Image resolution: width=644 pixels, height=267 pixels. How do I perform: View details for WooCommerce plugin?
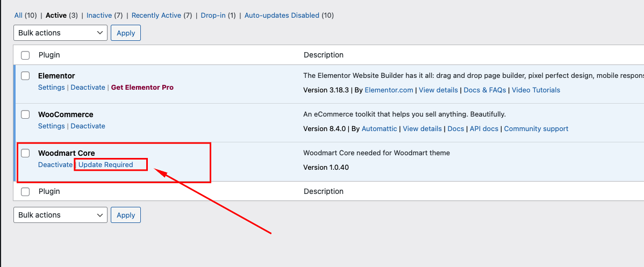click(422, 128)
